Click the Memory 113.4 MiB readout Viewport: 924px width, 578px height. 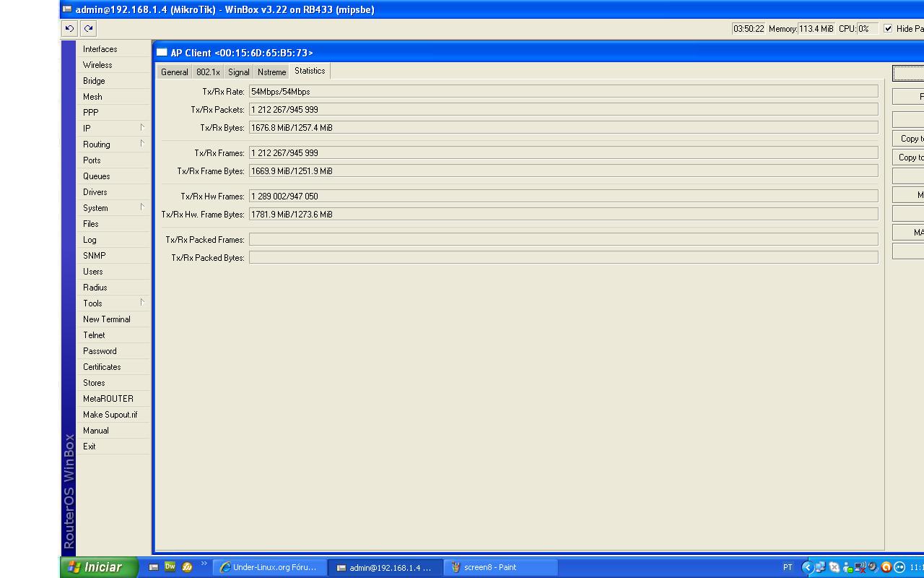point(816,29)
